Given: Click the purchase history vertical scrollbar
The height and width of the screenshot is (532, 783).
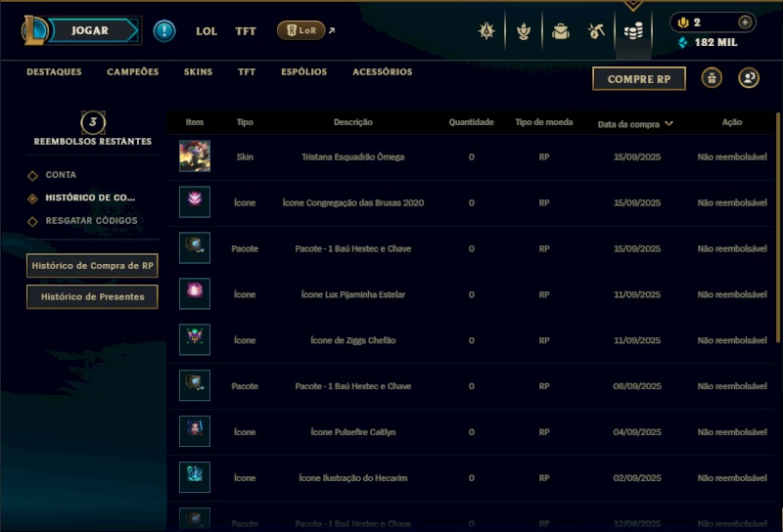Looking at the screenshot, I should point(778,228).
